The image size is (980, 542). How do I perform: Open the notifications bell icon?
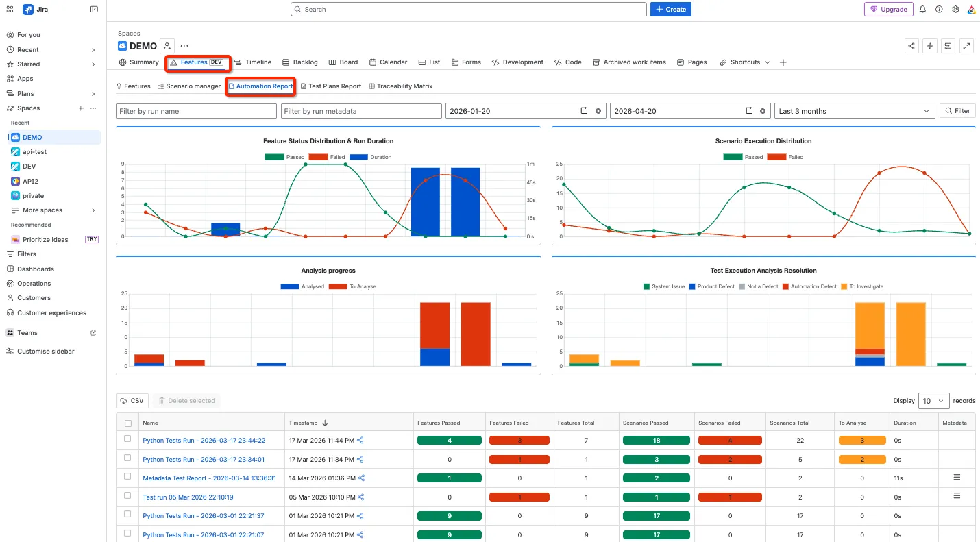(922, 10)
